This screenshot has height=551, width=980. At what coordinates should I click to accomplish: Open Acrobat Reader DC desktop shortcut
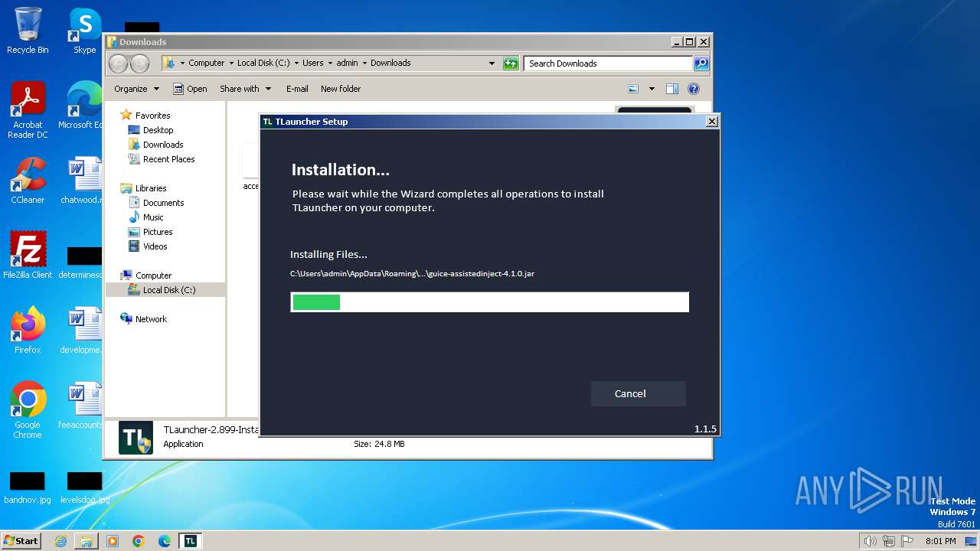pyautogui.click(x=28, y=110)
